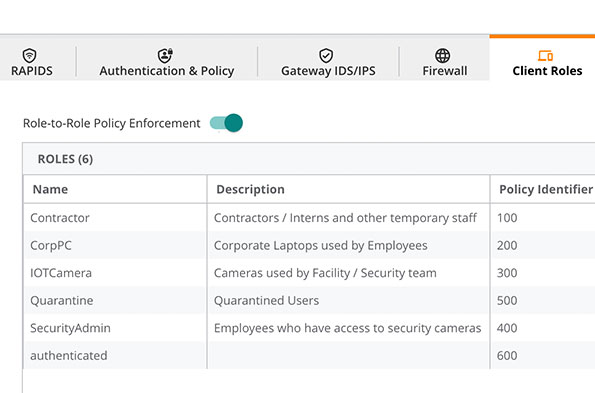
Task: Select the SecurityAdmin role row
Action: point(309,328)
